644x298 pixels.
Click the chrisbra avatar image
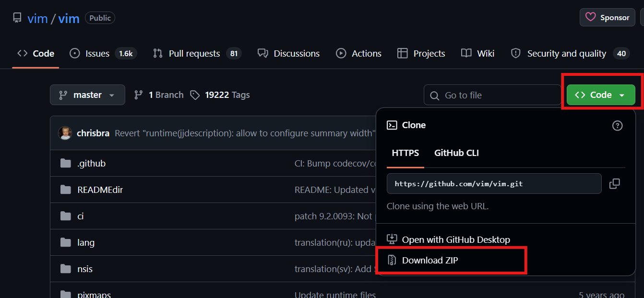[x=65, y=133]
